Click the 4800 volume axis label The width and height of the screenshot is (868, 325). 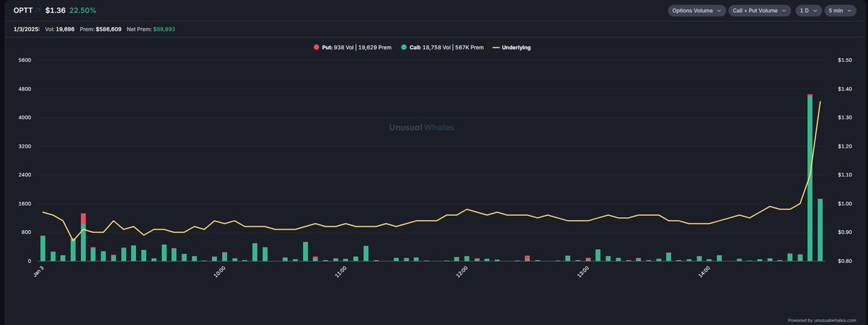[x=24, y=89]
